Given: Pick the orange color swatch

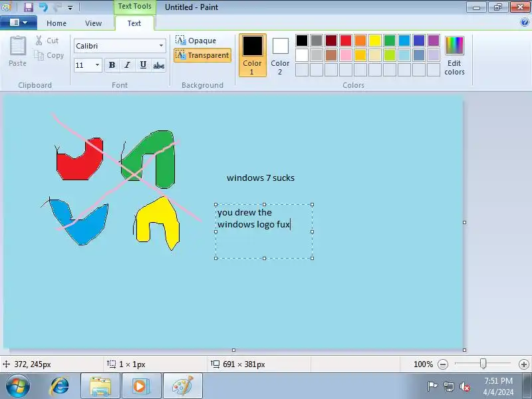Looking at the screenshot, I should coord(360,41).
